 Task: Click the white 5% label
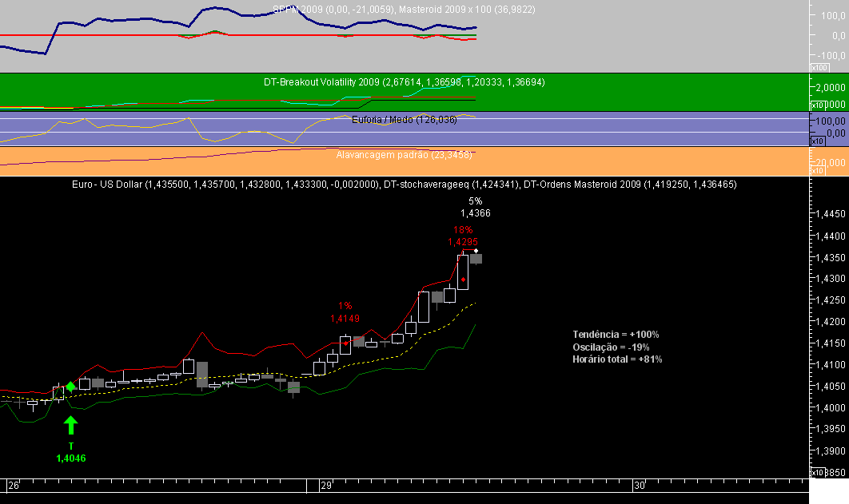coord(476,201)
